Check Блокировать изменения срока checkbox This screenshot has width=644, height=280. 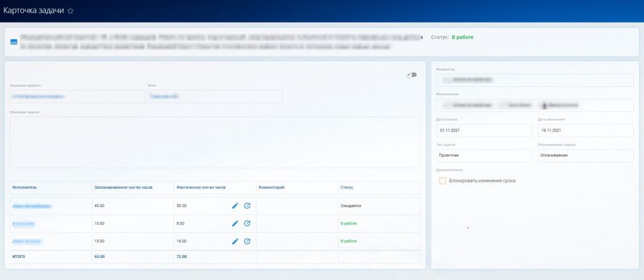click(x=443, y=181)
